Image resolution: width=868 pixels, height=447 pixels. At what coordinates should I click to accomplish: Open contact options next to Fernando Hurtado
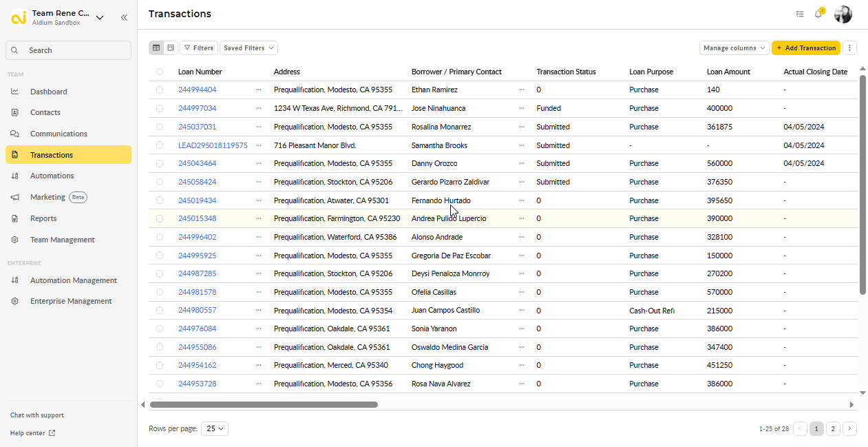coord(522,200)
